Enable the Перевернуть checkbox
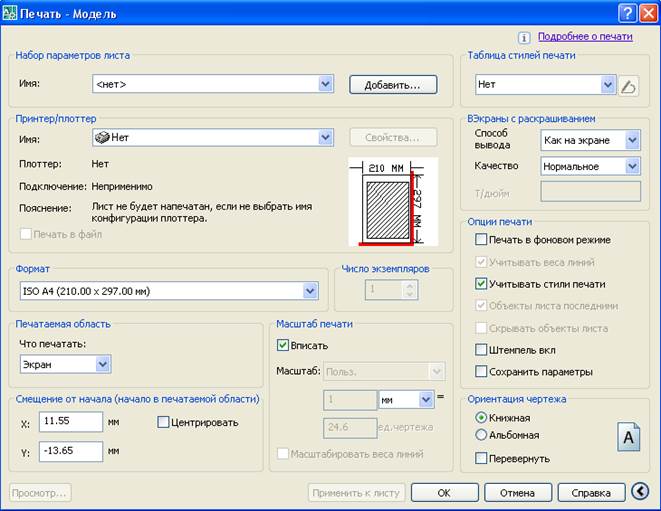The width and height of the screenshot is (661, 511). (x=481, y=458)
